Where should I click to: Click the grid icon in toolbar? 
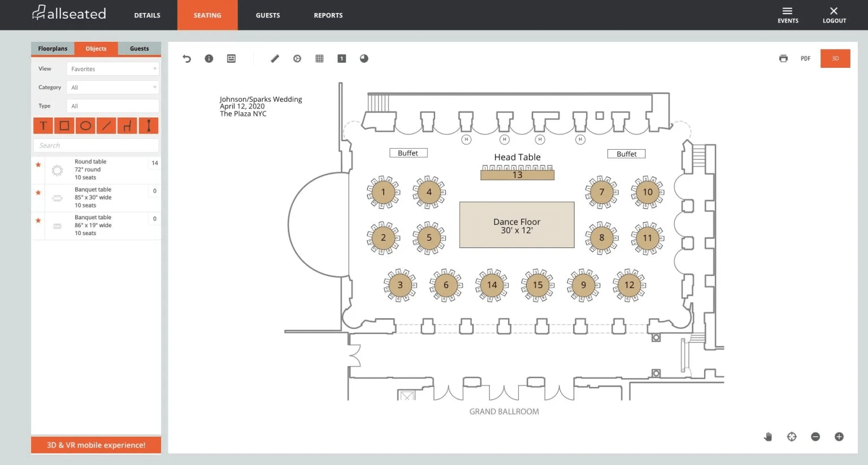point(319,59)
